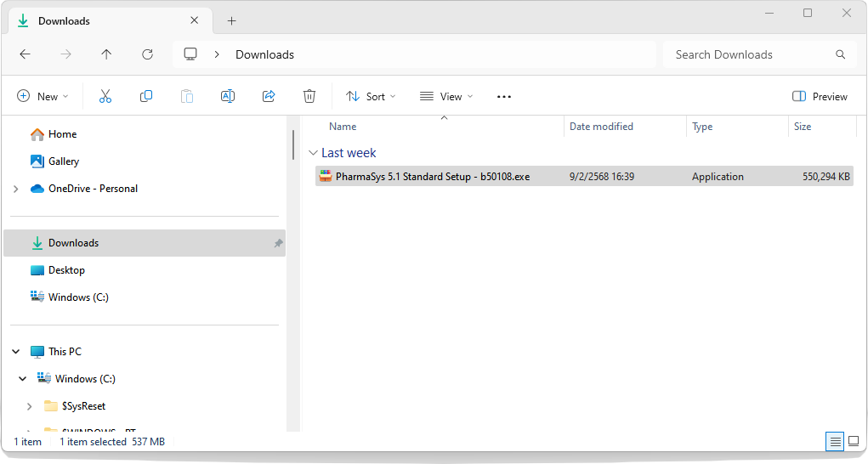Toggle the Preview pane
This screenshot has width=868, height=464.
coord(820,96)
